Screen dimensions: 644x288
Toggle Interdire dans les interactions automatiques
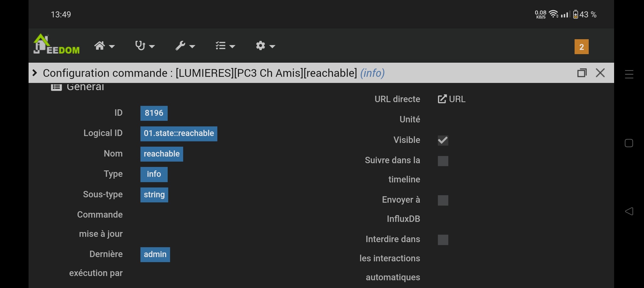(x=443, y=240)
